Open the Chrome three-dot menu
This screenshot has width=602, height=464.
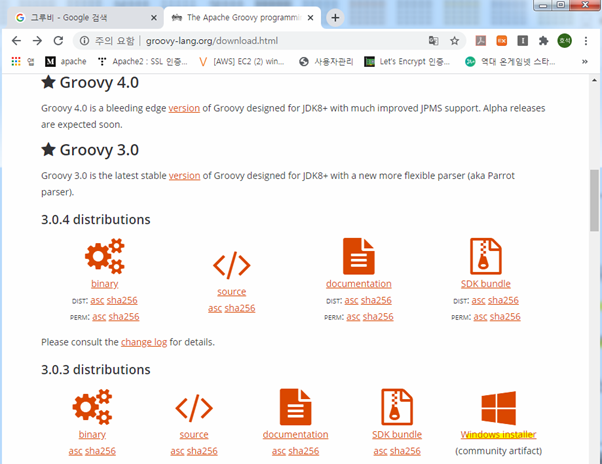pos(585,41)
